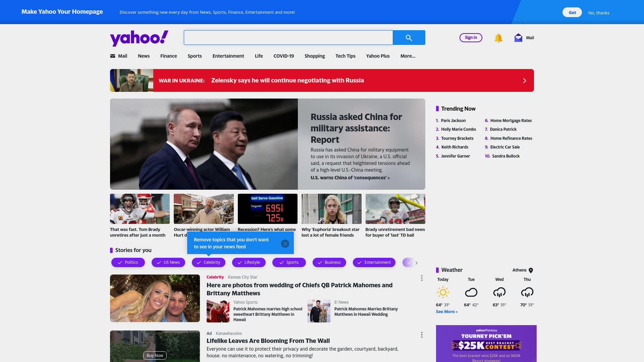Toggle the Celebrity topic chip
The height and width of the screenshot is (362, 644).
tap(209, 262)
